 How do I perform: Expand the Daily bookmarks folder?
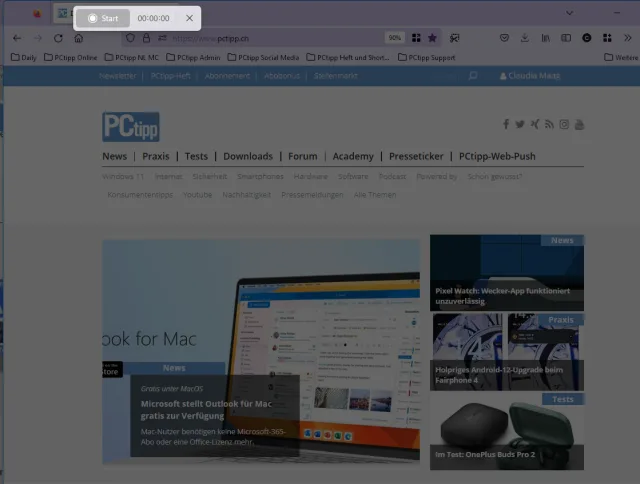[23, 57]
